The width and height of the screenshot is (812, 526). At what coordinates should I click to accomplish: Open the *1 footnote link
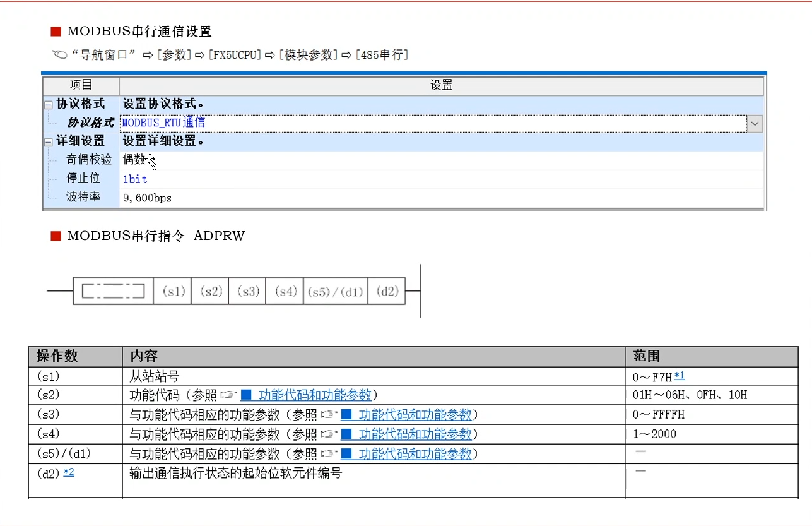[x=680, y=376]
